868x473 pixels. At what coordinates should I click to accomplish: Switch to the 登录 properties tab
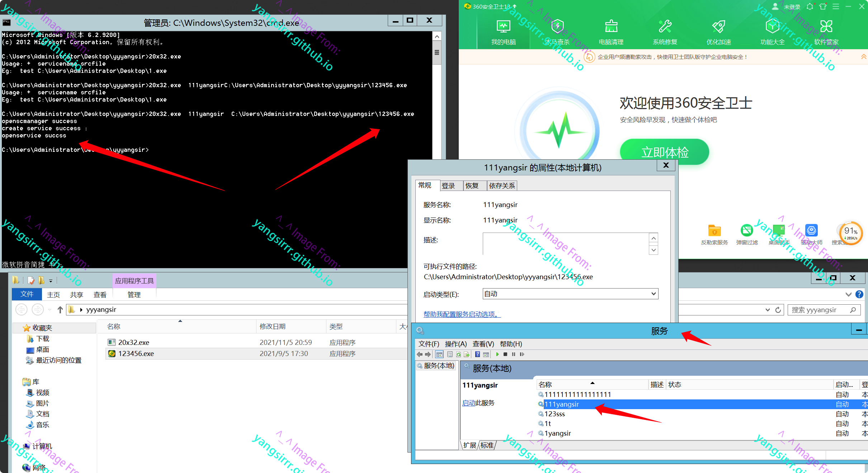(448, 186)
